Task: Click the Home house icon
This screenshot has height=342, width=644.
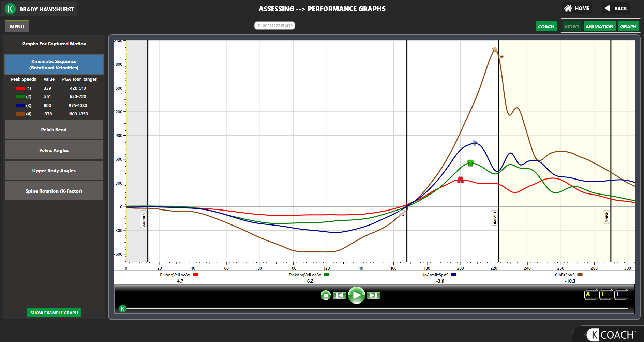Action: click(x=568, y=8)
